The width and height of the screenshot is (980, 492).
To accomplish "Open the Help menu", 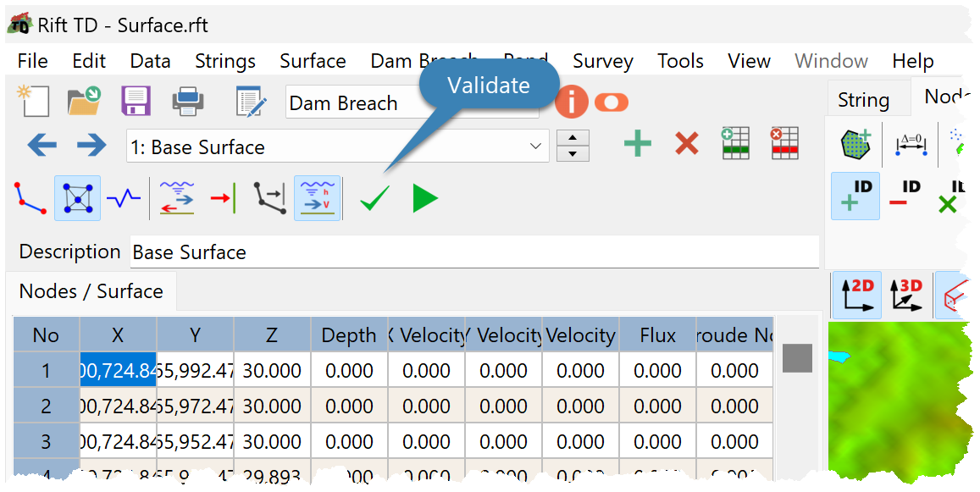I will (x=913, y=61).
